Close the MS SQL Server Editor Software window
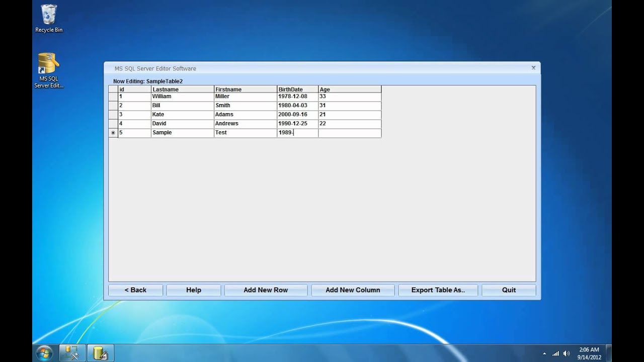Image resolution: width=644 pixels, height=362 pixels. click(x=533, y=68)
